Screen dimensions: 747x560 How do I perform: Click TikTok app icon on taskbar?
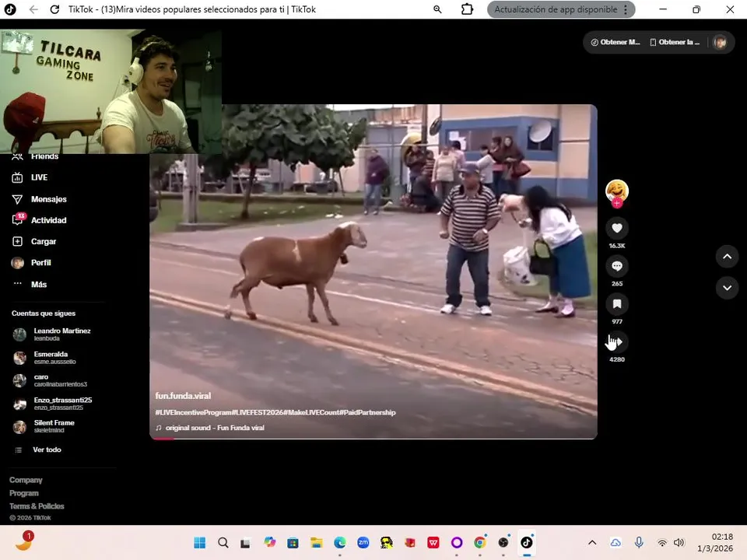pyautogui.click(x=527, y=542)
